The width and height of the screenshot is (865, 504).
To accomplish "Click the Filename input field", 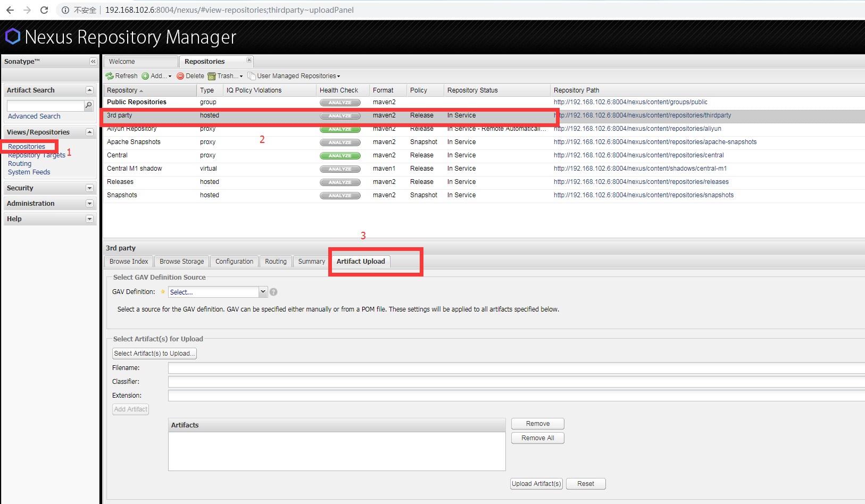I will [517, 368].
